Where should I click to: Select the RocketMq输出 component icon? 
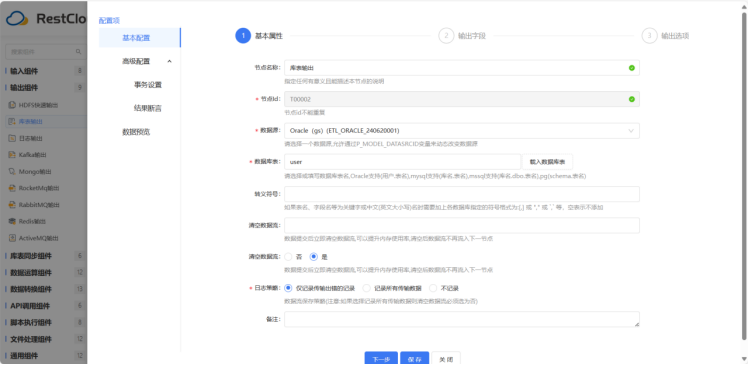click(x=12, y=188)
